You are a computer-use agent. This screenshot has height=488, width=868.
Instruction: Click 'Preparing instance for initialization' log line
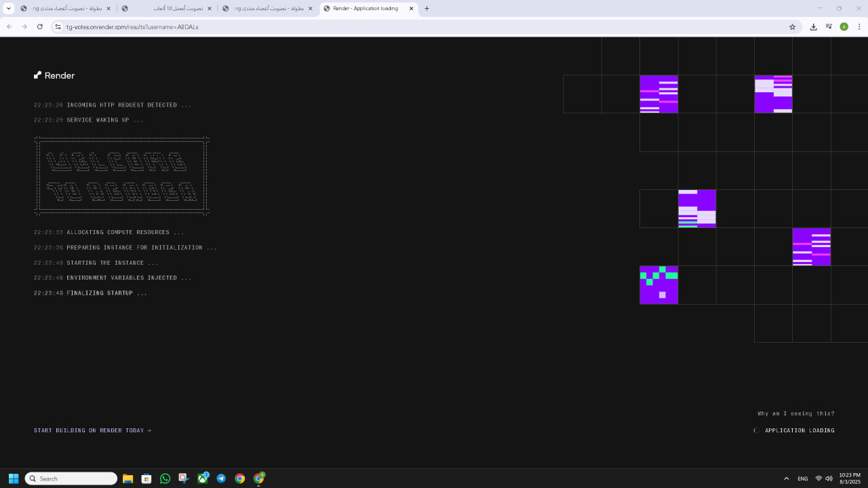125,248
